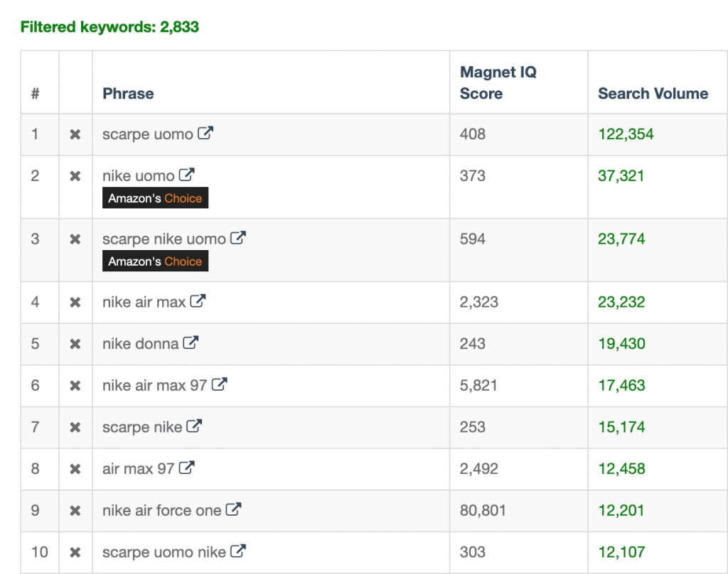Sort by Magnet IQ Score column header
Image resolution: width=728 pixels, height=574 pixels.
498,82
